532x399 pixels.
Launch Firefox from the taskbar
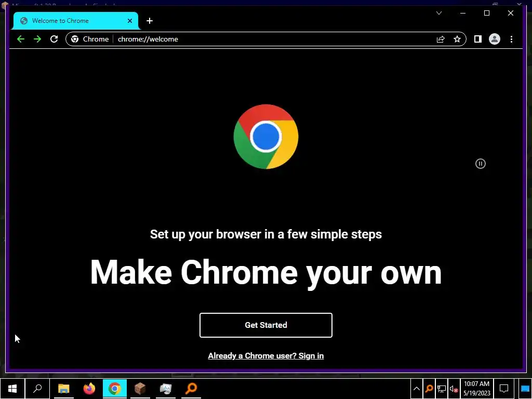[89, 389]
